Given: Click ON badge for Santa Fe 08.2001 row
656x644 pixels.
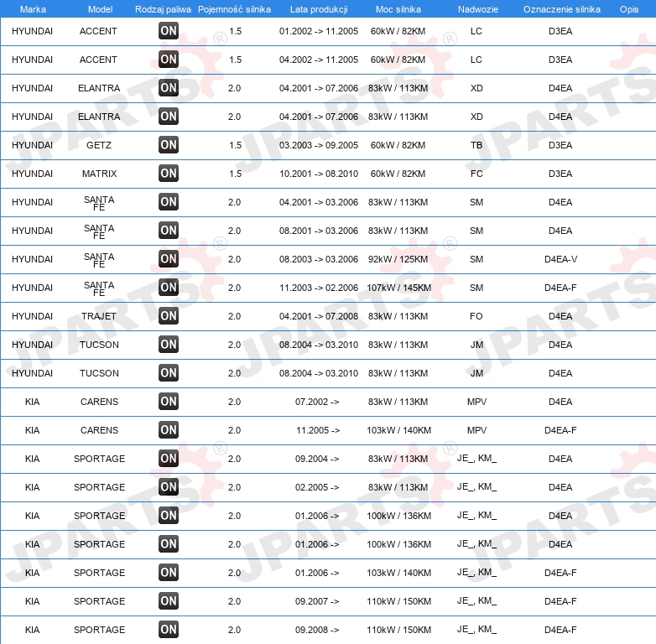Looking at the screenshot, I should click(x=169, y=231).
